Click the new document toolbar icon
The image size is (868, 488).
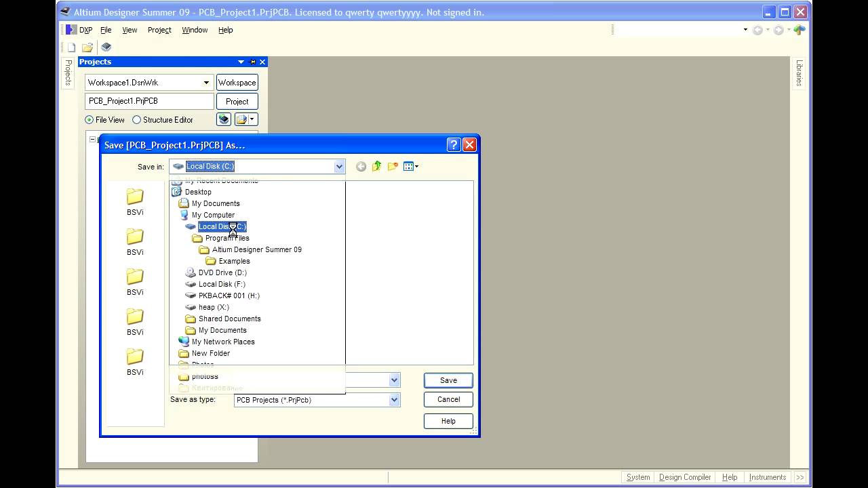click(x=71, y=47)
